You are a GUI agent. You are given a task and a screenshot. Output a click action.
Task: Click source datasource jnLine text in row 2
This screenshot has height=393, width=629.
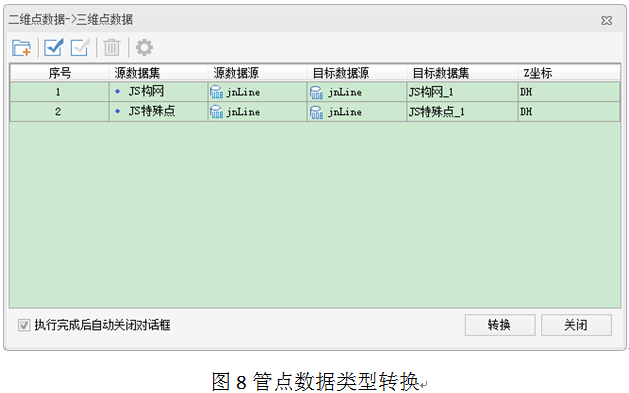coord(243,112)
